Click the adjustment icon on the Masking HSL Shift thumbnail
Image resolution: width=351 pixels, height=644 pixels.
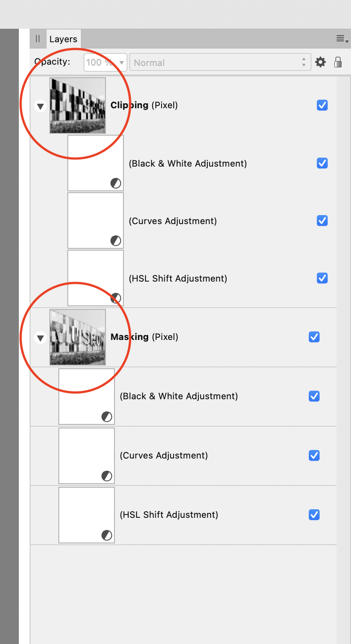click(x=107, y=535)
